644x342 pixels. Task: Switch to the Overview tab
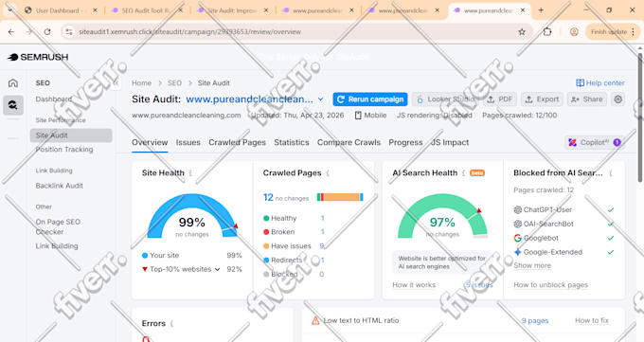pos(150,143)
